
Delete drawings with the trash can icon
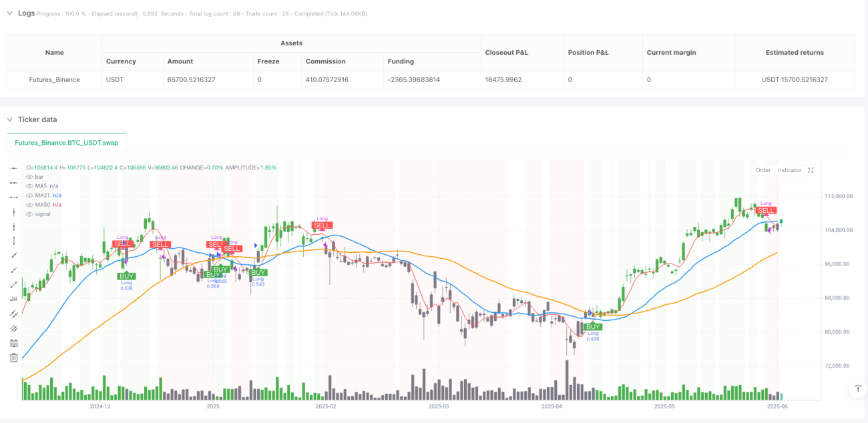(14, 358)
